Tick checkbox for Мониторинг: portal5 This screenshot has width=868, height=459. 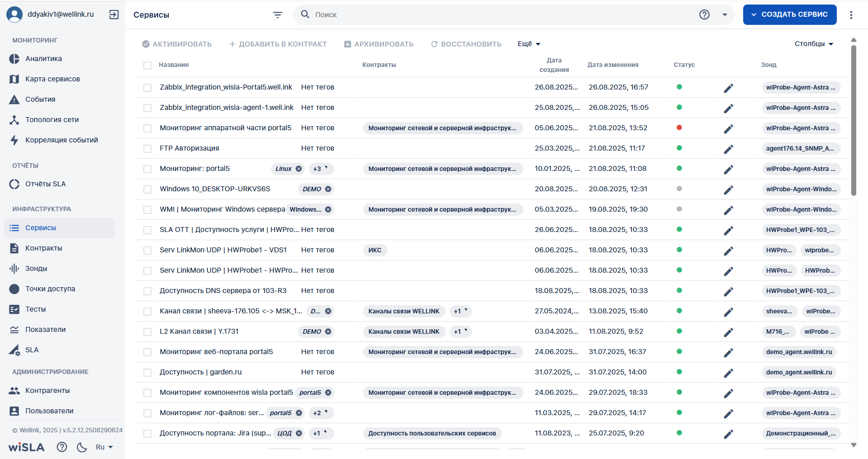[x=147, y=169]
